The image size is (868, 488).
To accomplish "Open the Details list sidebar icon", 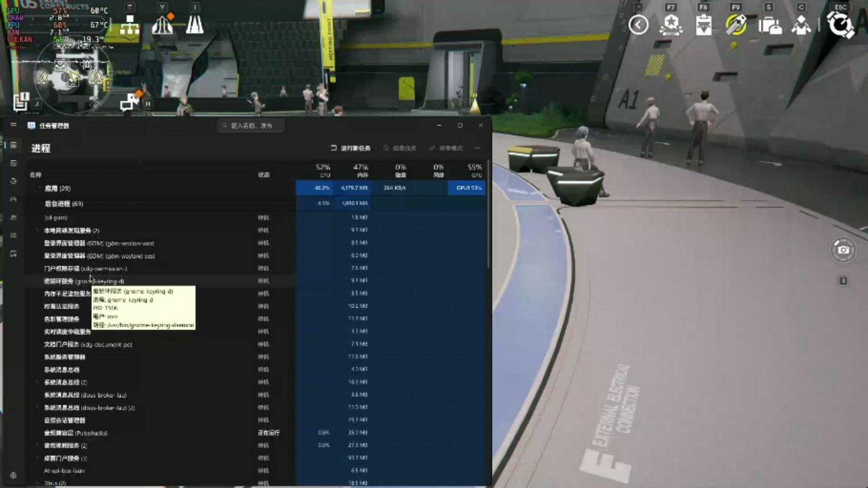I will (14, 235).
